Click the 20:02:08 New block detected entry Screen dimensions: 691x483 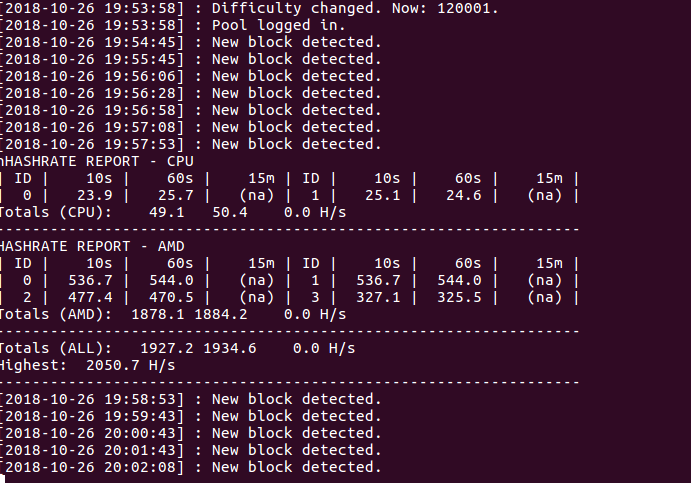[x=190, y=467]
